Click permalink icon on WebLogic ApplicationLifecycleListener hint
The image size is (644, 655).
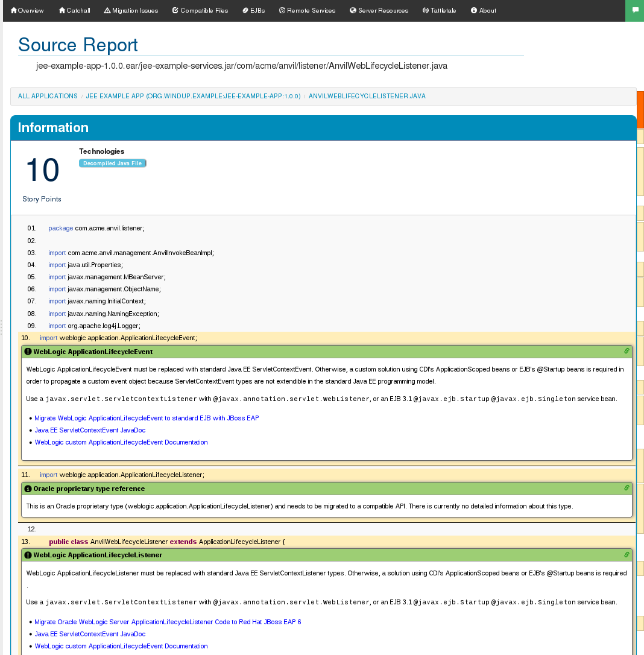point(627,554)
